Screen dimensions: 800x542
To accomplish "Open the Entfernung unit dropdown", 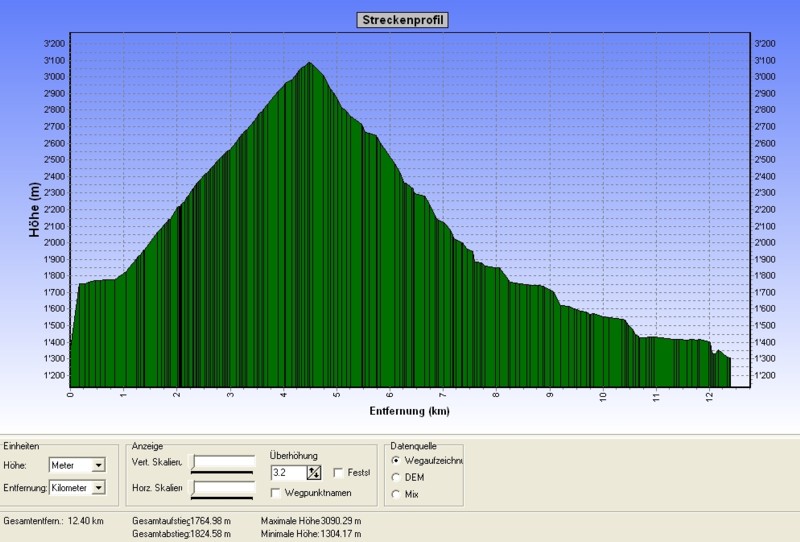I will [97, 488].
